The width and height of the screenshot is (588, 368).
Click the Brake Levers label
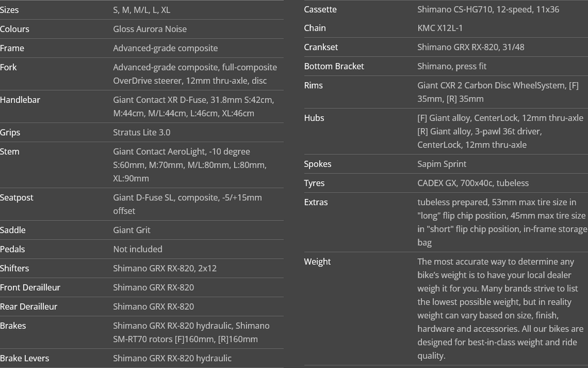24,359
